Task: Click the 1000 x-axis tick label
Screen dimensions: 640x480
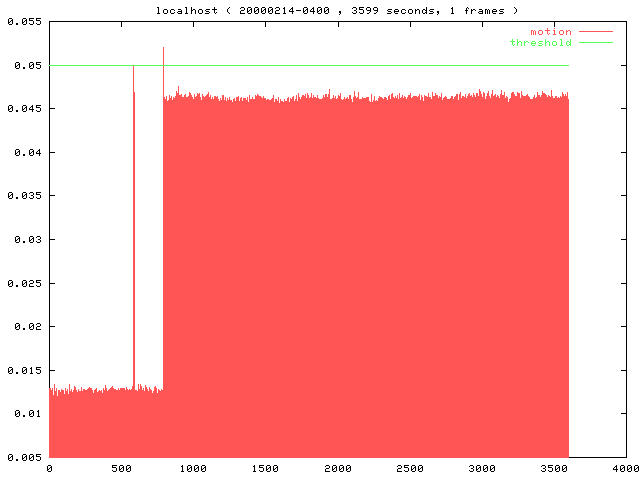Action: coord(193,468)
